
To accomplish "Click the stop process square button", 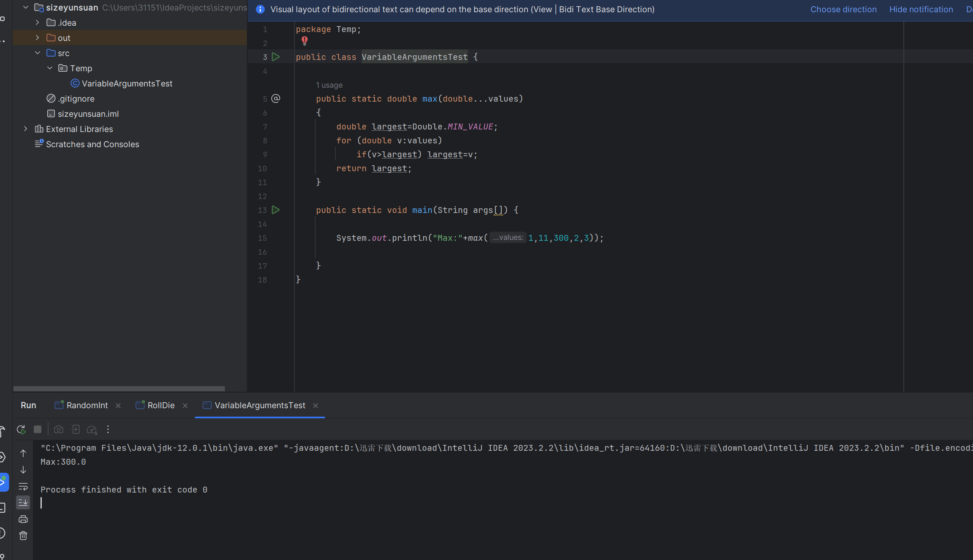I will point(38,429).
